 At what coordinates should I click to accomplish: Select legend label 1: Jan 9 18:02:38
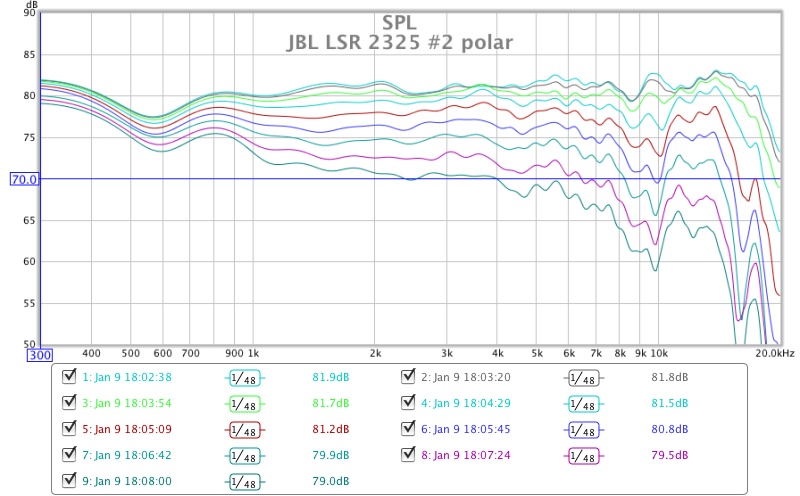[127, 377]
